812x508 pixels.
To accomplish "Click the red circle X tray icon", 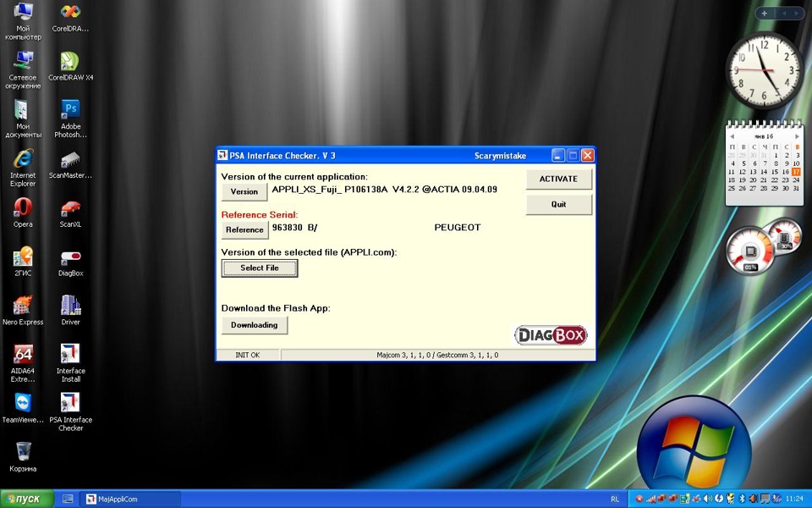I will tap(639, 499).
